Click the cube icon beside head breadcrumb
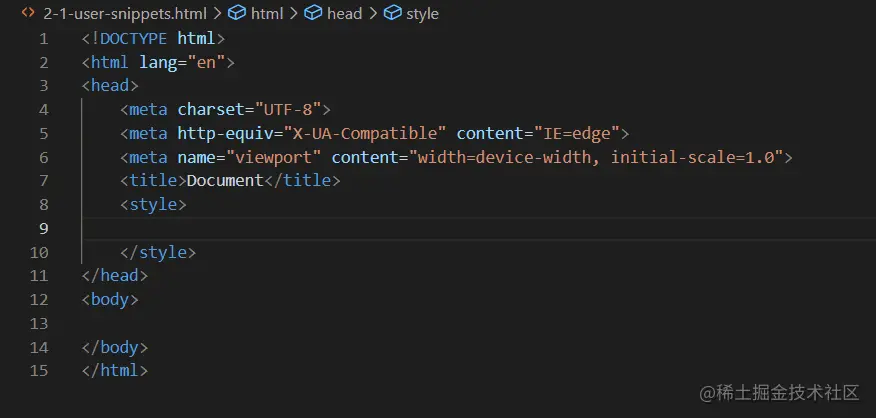876x418 pixels. (313, 14)
